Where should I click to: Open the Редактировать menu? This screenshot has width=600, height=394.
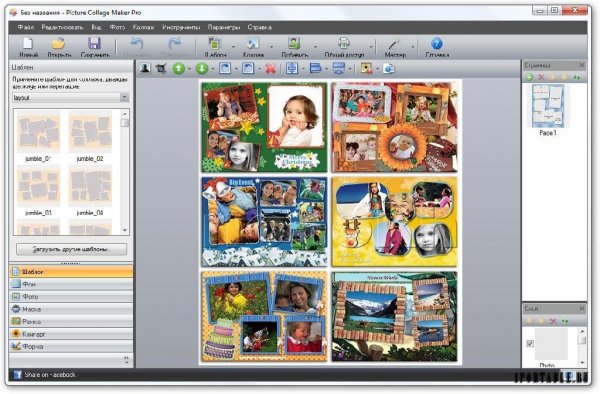coord(62,27)
